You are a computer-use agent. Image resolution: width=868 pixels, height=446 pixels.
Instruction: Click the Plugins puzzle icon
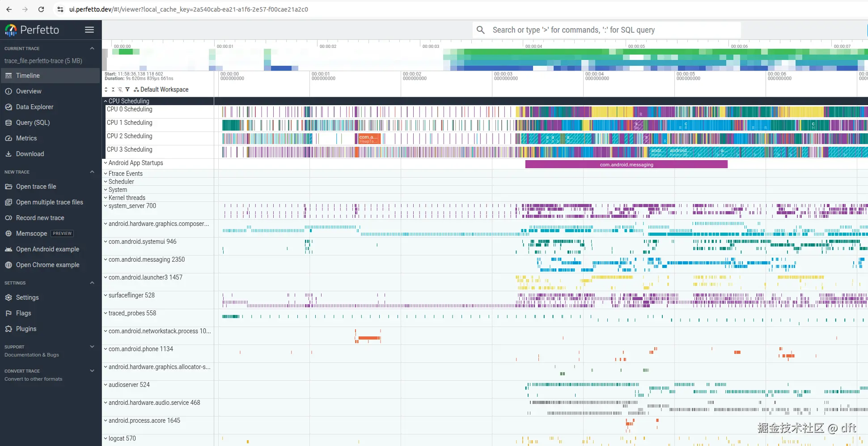coord(8,329)
